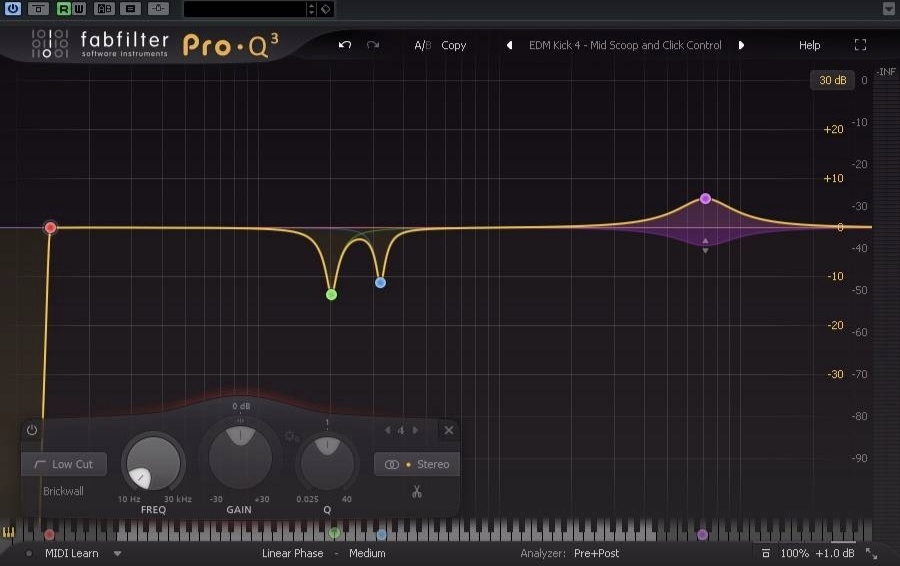The image size is (900, 566).
Task: Go to the previous band
Action: click(387, 430)
